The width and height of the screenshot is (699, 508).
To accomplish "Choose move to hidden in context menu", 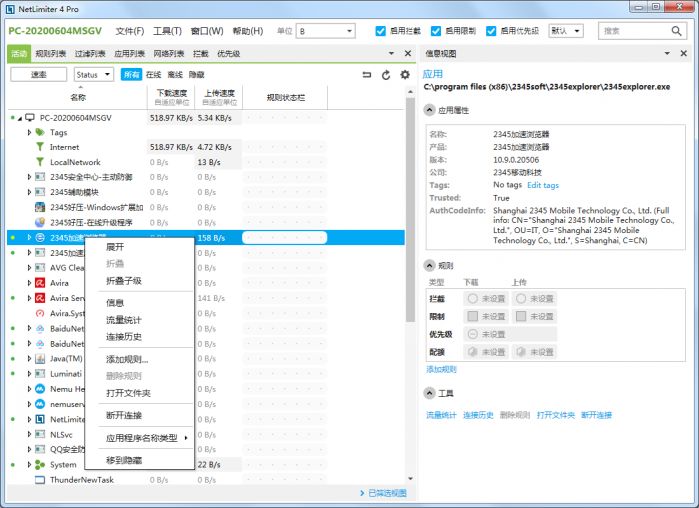I will tap(123, 460).
